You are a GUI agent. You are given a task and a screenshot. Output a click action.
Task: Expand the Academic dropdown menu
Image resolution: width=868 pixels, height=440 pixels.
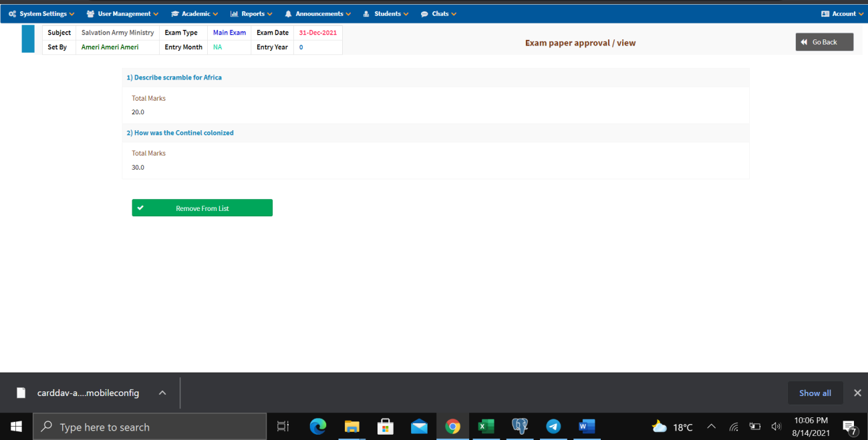[194, 13]
